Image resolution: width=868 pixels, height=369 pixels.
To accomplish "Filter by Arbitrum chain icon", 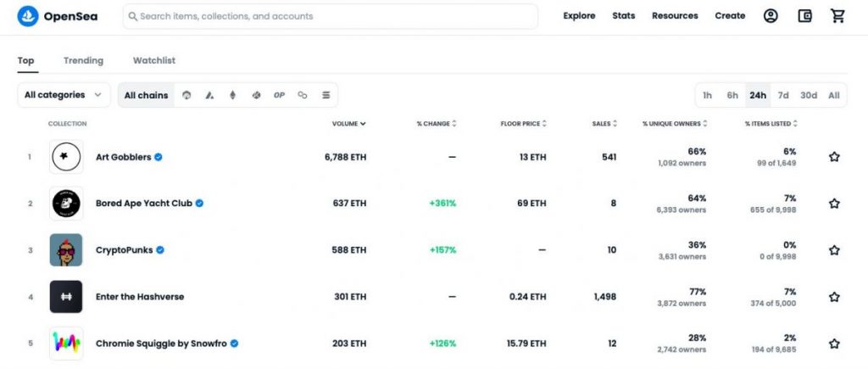I will (186, 95).
